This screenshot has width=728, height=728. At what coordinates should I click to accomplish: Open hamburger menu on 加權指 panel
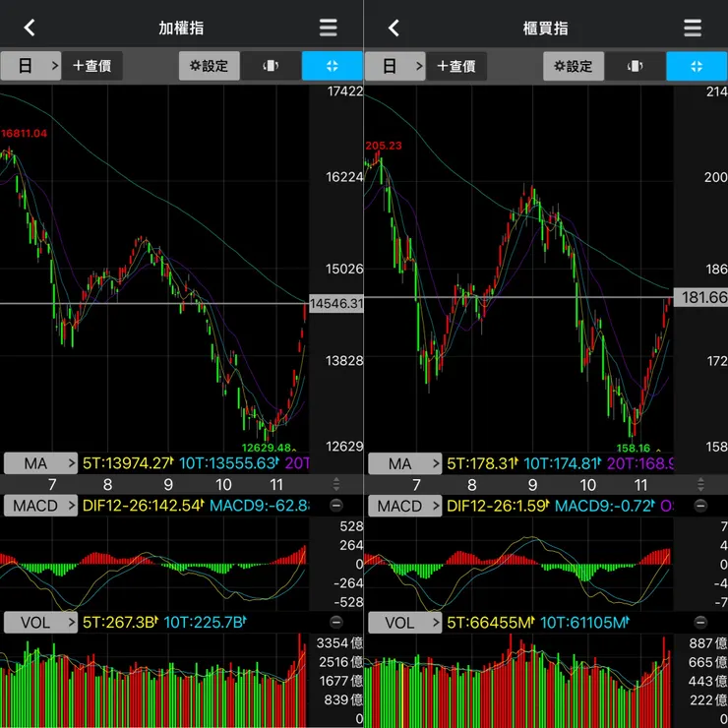329,28
